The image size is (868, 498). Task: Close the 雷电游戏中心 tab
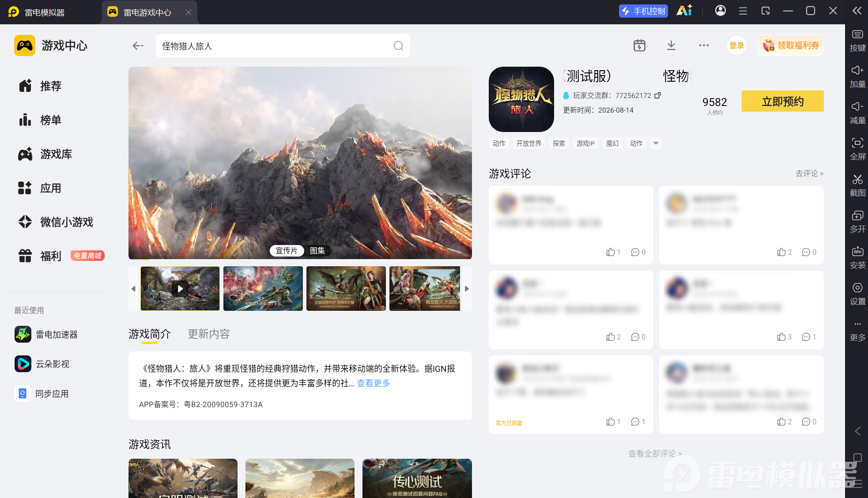click(x=189, y=12)
